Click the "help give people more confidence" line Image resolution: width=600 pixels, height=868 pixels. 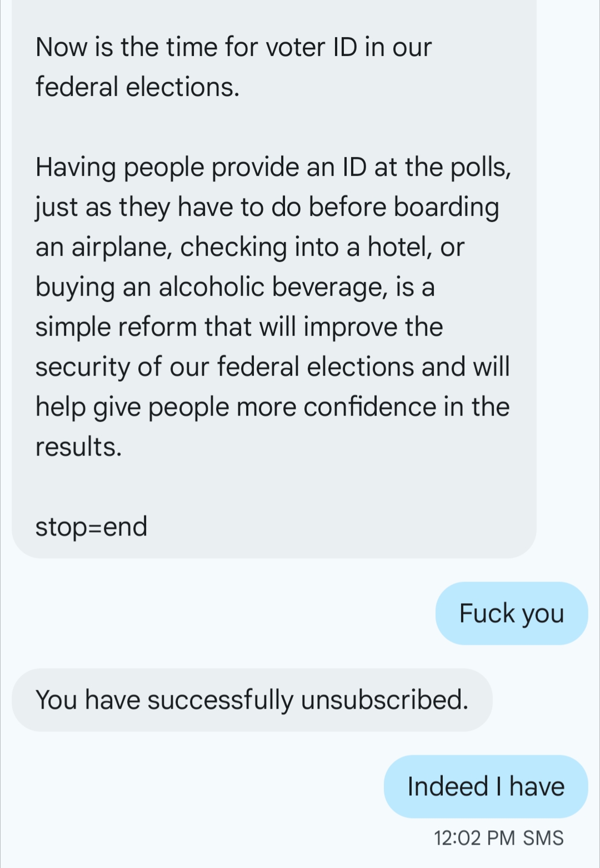click(272, 407)
